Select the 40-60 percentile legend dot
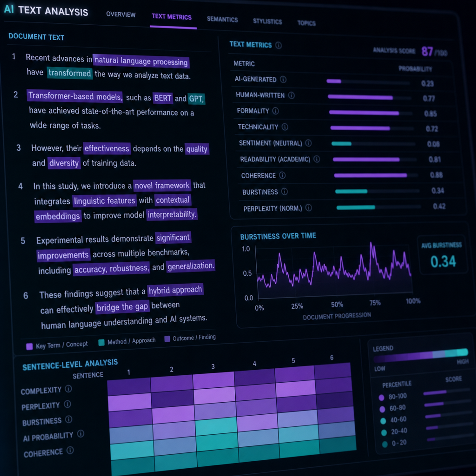 tap(383, 421)
